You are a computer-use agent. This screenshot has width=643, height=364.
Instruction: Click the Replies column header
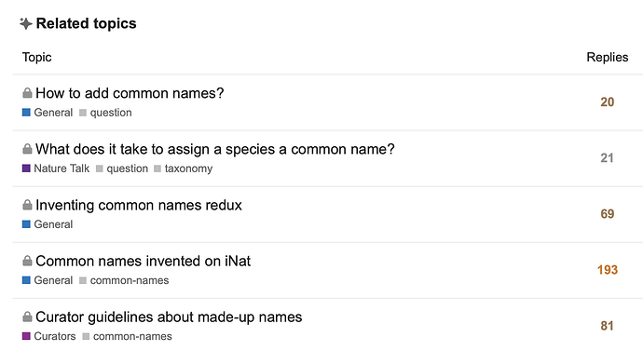(x=608, y=58)
